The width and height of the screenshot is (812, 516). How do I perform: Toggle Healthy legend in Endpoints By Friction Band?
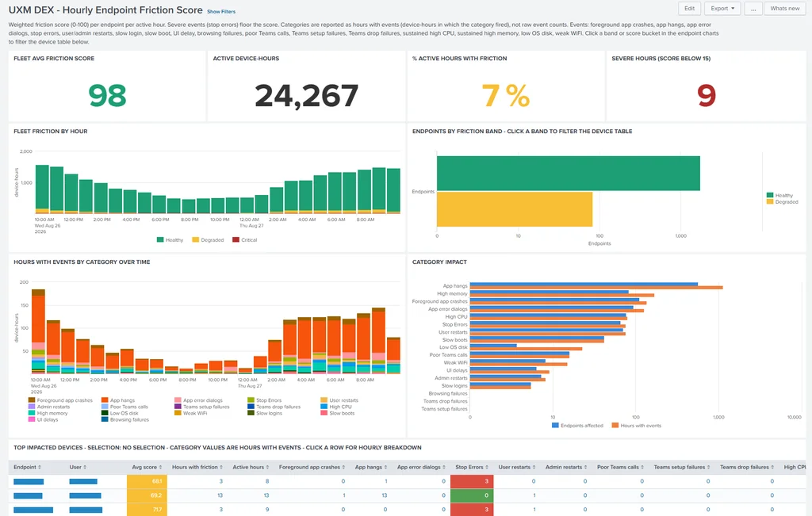[779, 196]
